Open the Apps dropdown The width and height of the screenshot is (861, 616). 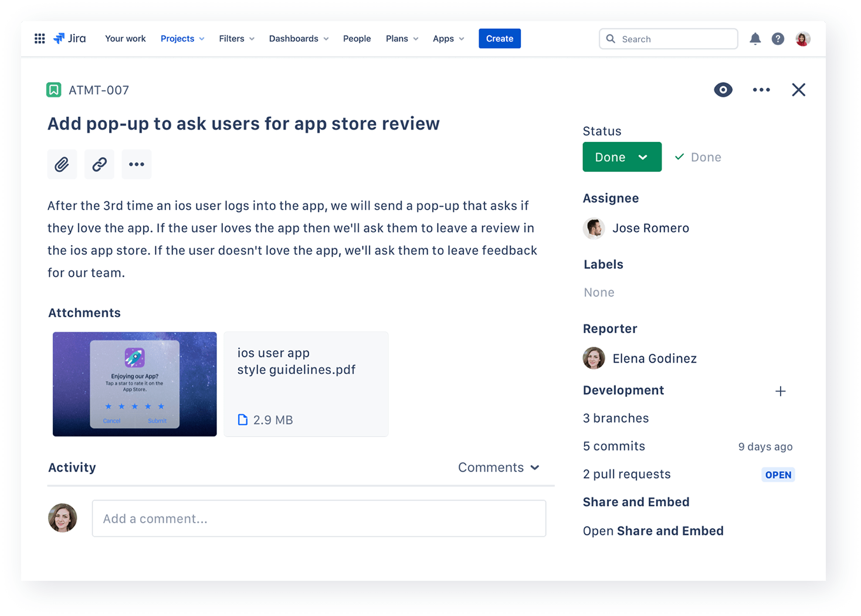point(449,39)
